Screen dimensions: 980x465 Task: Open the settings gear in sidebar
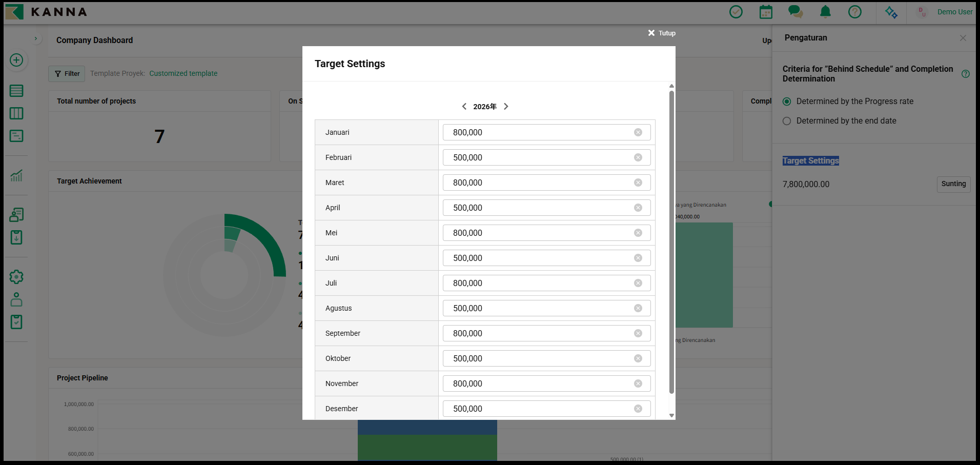click(x=16, y=277)
